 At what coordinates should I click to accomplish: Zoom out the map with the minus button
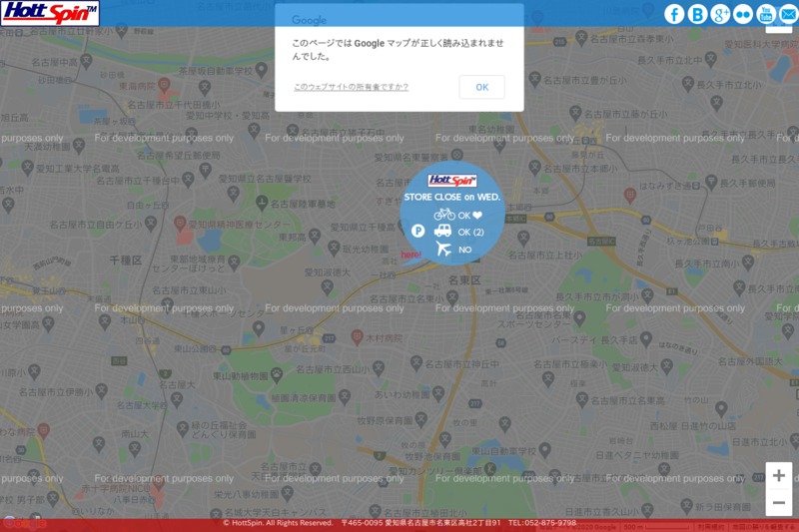tap(778, 502)
